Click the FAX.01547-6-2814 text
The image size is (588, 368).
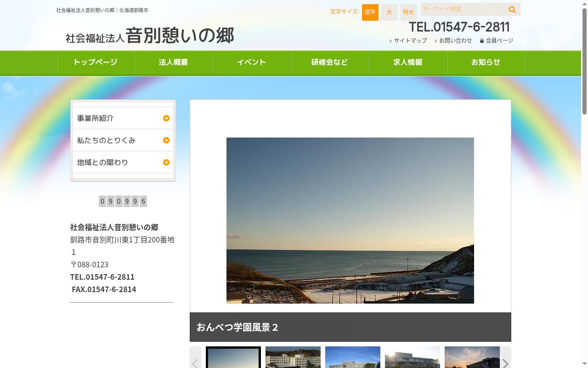104,289
